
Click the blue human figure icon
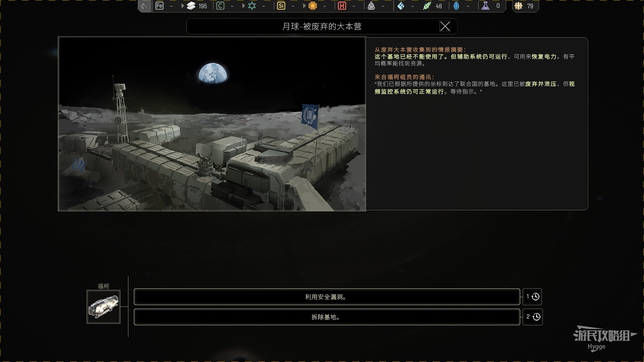[x=456, y=6]
